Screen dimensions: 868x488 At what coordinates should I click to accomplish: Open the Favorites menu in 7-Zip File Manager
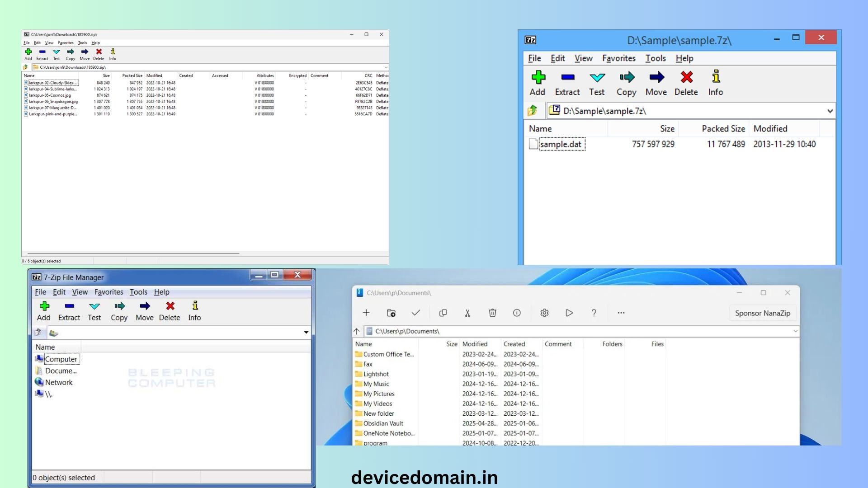(108, 292)
